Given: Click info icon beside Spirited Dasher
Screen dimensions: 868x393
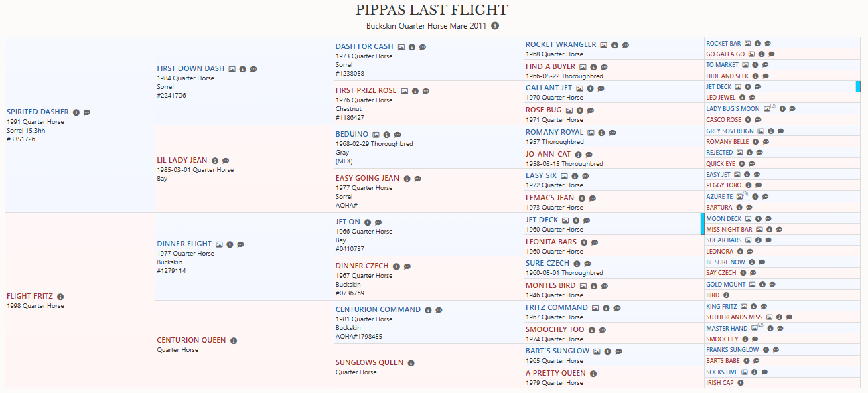Looking at the screenshot, I should click(76, 112).
